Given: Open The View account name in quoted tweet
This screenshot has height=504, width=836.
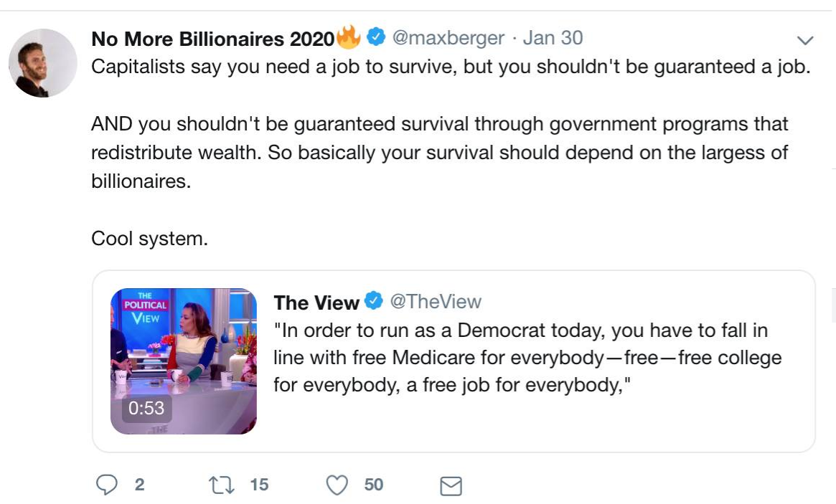Looking at the screenshot, I should [316, 303].
